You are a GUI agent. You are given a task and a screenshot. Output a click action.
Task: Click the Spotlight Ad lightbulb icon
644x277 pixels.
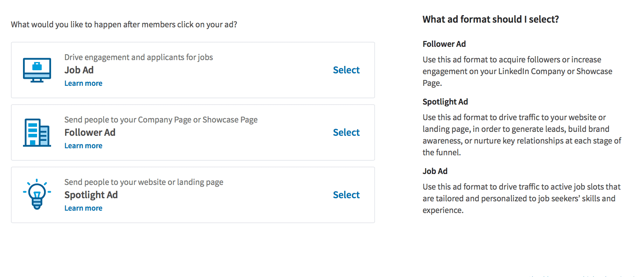coord(37,194)
